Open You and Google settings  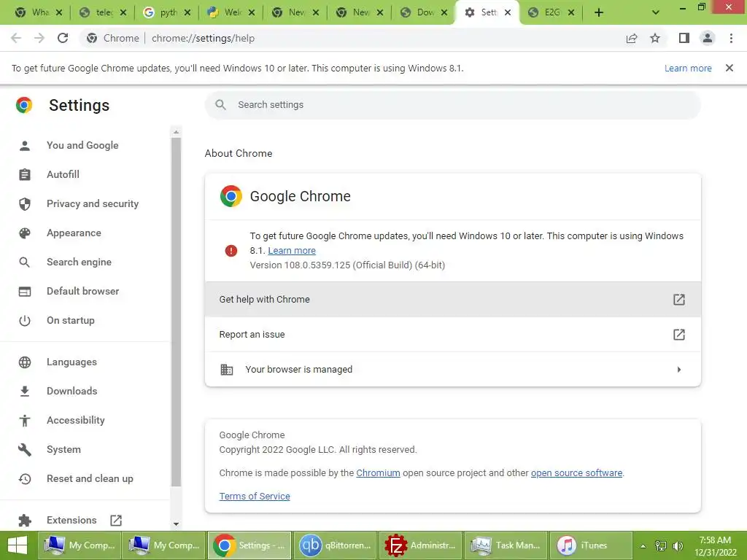[82, 145]
